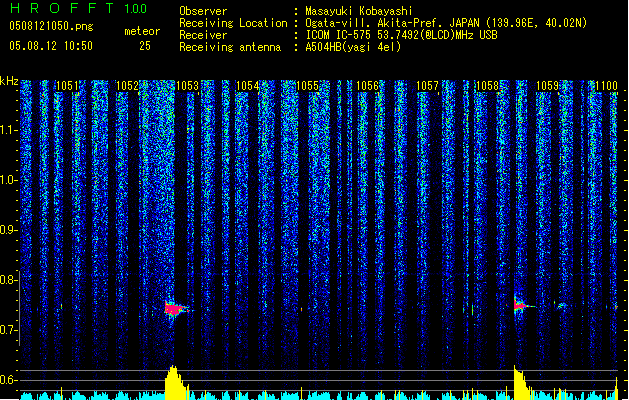
Task: Click the ICOM IC-575 receiver text
Action: (x=401, y=35)
